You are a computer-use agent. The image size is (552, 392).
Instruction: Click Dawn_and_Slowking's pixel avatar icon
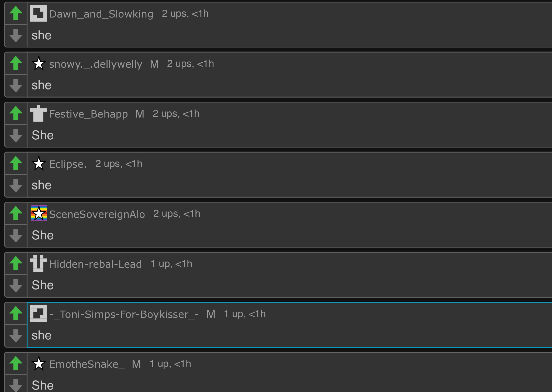coord(38,13)
